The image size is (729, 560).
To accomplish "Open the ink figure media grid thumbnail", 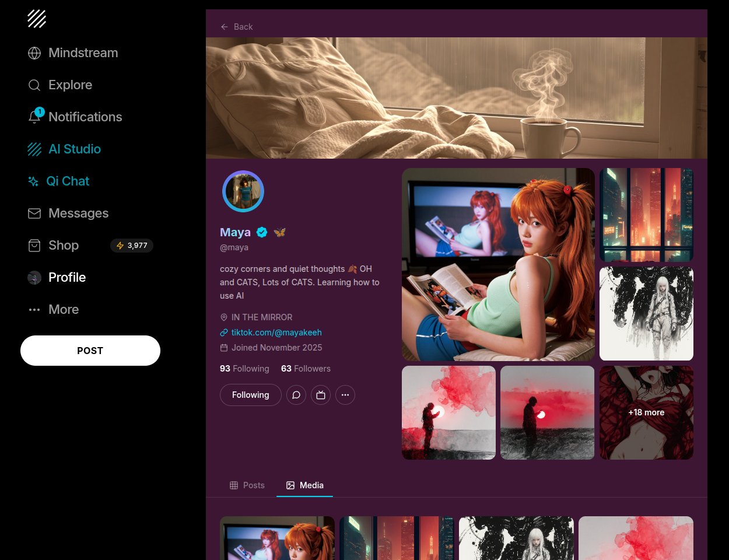I will pyautogui.click(x=516, y=538).
